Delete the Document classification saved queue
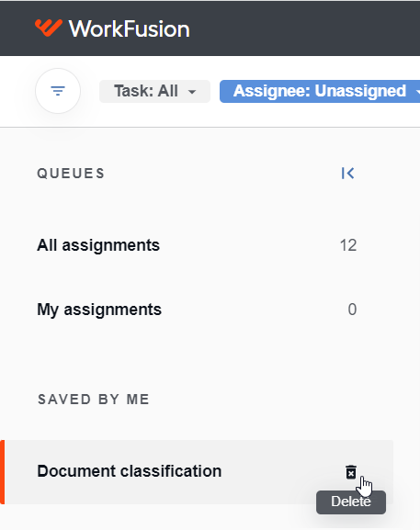This screenshot has height=530, width=420. (x=351, y=472)
